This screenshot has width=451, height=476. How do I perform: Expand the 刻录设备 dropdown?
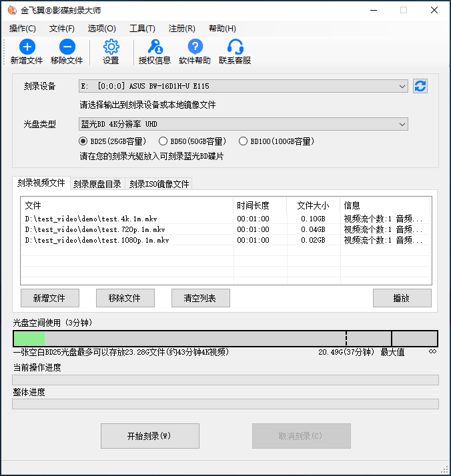(402, 86)
